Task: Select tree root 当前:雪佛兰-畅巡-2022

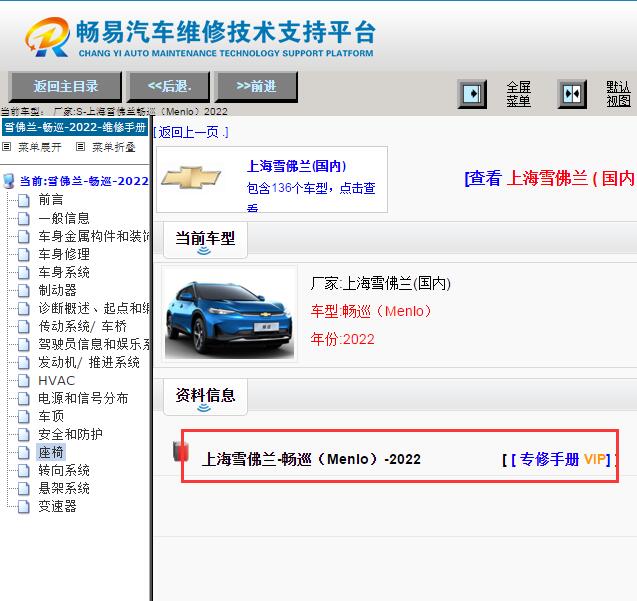Action: coord(84,181)
